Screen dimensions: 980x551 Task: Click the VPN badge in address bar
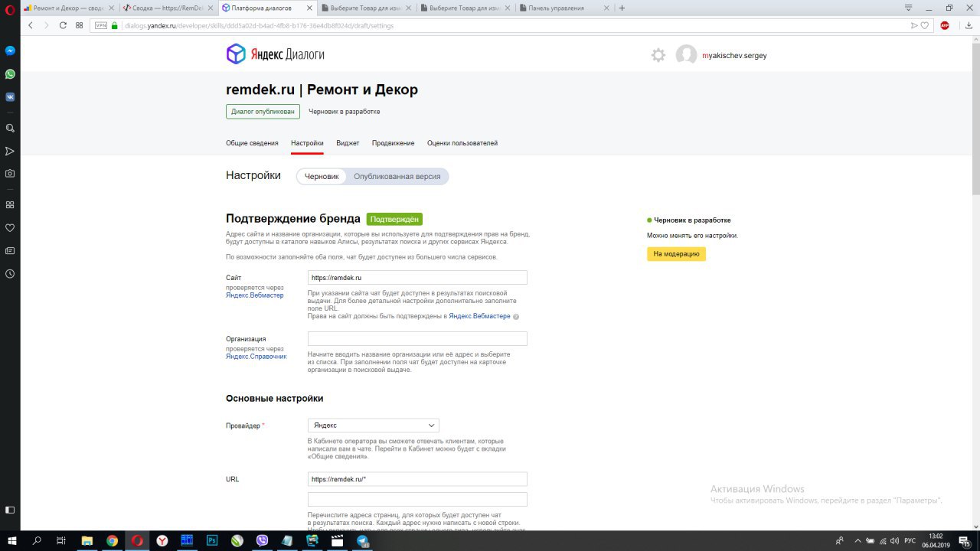pyautogui.click(x=100, y=25)
